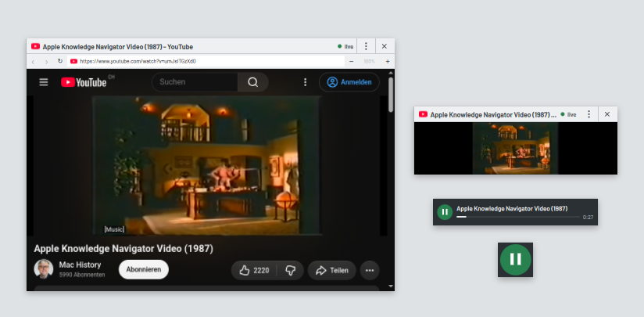Close the main YouTube window
Screen dimensions: 644x317
click(385, 46)
